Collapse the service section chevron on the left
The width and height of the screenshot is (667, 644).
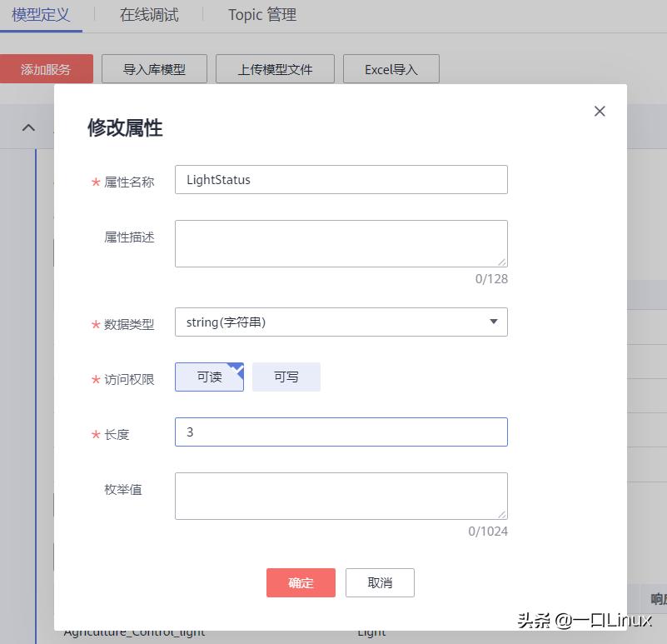27,127
